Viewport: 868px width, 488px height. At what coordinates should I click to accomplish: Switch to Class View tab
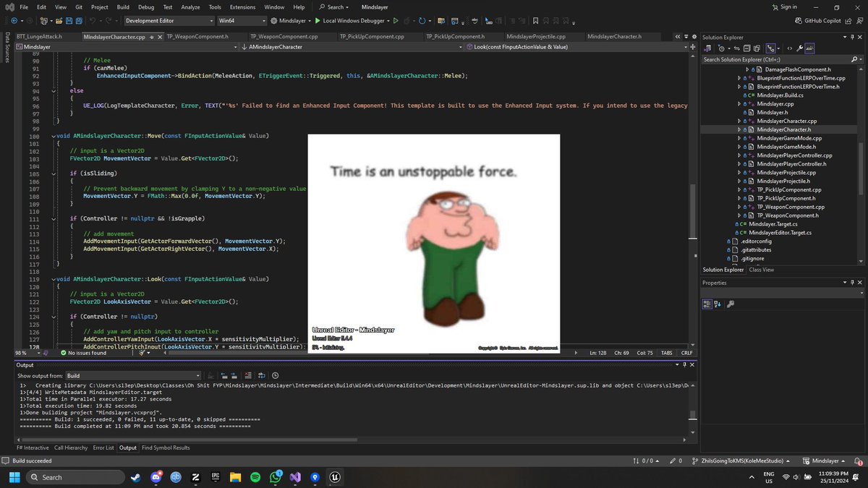pos(761,270)
